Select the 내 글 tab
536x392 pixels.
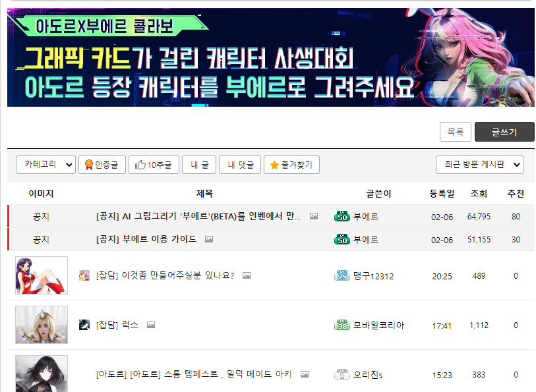[199, 165]
